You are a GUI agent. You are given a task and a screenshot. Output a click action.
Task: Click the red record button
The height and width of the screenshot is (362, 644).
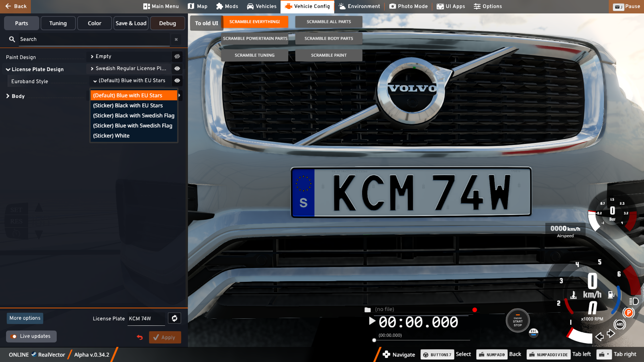(x=475, y=310)
